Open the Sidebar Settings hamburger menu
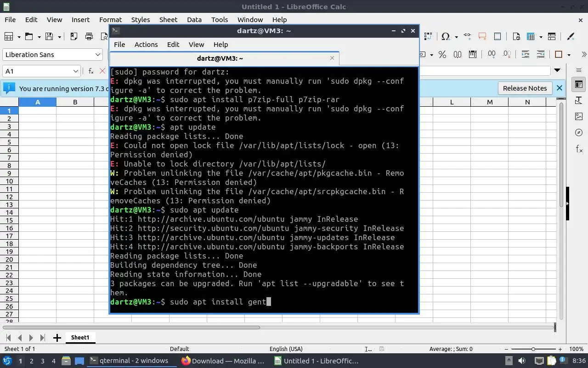Screen dimensions: 588x368 click(579, 70)
